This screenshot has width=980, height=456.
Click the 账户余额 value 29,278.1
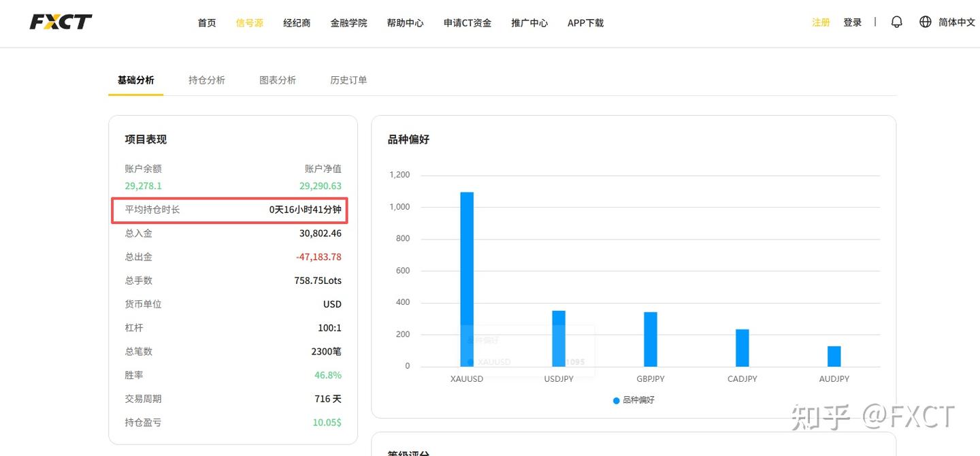[x=143, y=186]
